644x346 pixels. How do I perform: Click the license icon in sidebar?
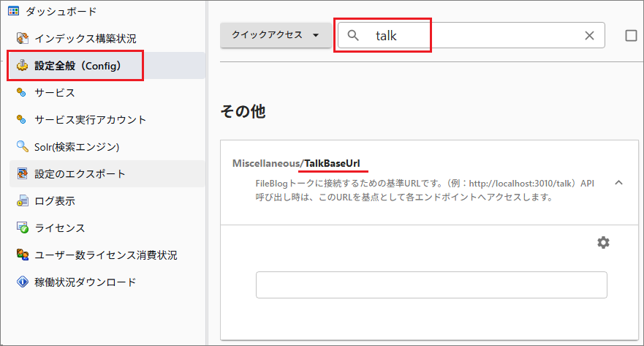pos(22,227)
